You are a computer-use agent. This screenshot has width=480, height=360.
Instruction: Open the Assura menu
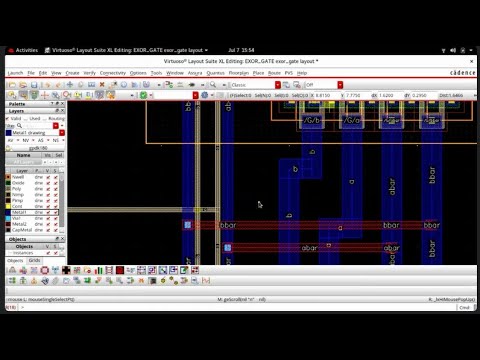coord(195,73)
